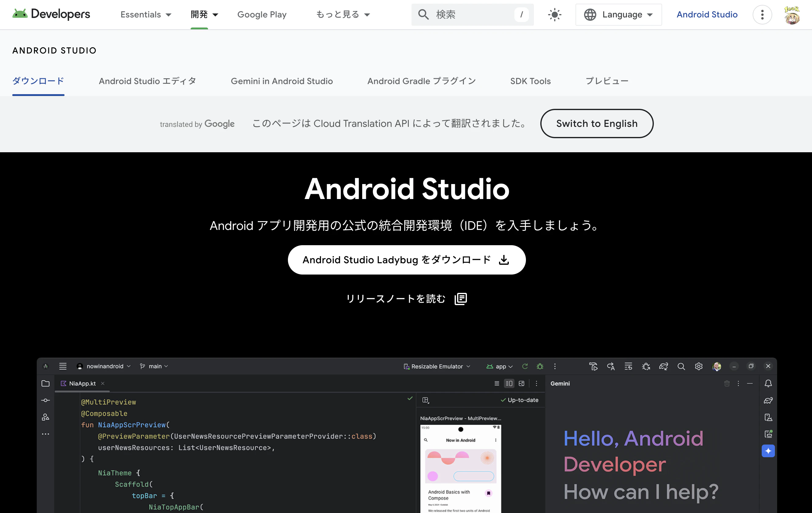Viewport: 812px width, 513px height.
Task: Click the Build hammer icon in IDE toolbar
Action: (x=593, y=366)
